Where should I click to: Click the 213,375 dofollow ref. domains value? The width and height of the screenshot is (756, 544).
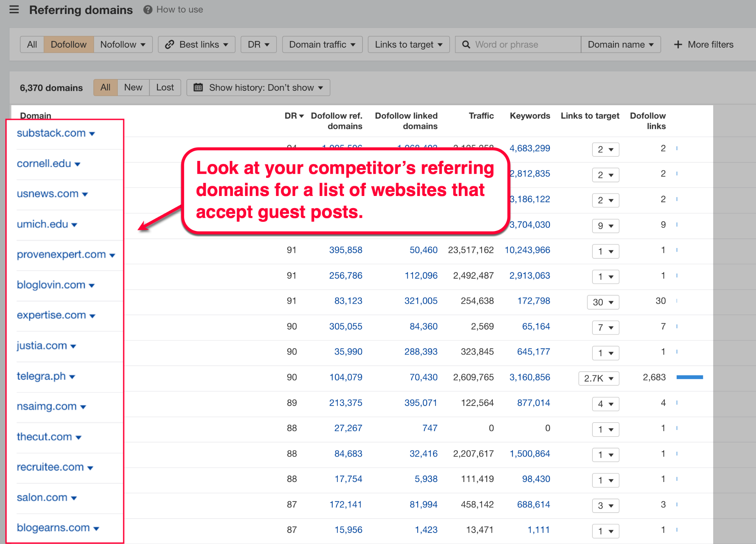tap(346, 403)
